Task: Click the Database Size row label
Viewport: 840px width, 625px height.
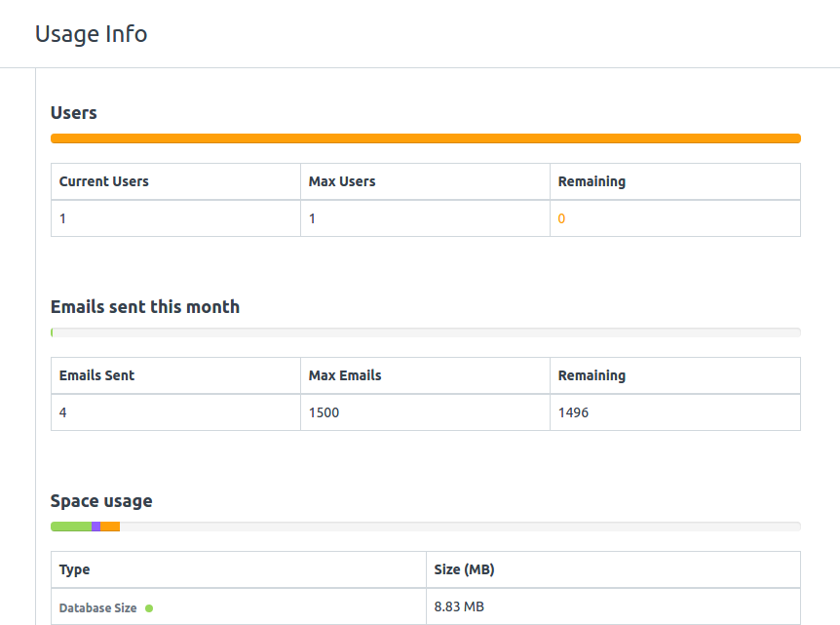Action: (x=97, y=608)
